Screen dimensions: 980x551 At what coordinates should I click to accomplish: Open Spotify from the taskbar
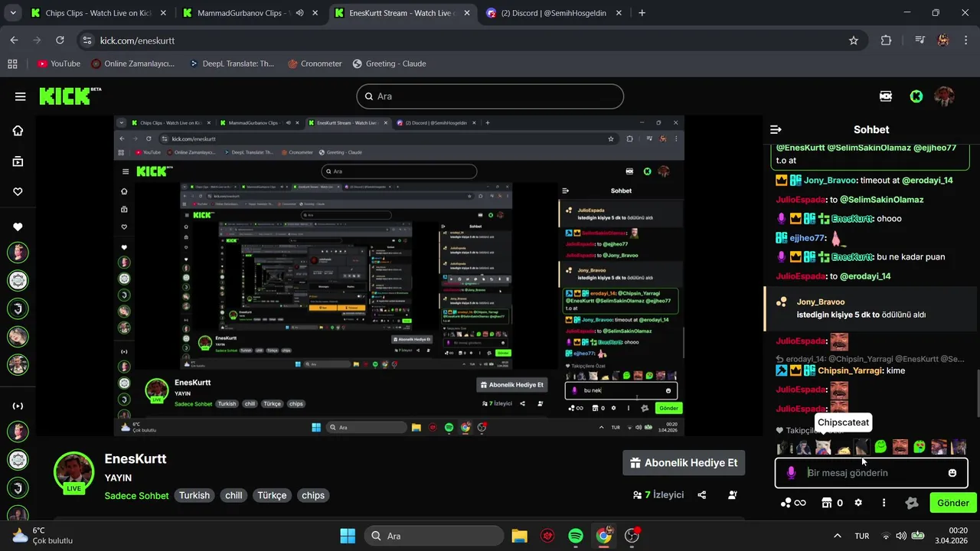[576, 536]
